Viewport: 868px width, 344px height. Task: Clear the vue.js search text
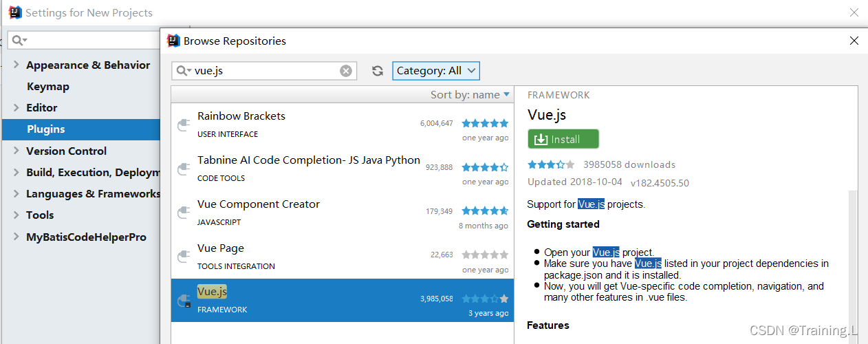[346, 71]
